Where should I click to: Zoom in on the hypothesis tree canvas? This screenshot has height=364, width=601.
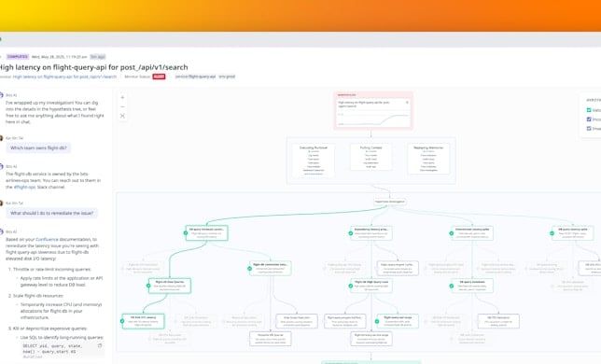[x=122, y=98]
